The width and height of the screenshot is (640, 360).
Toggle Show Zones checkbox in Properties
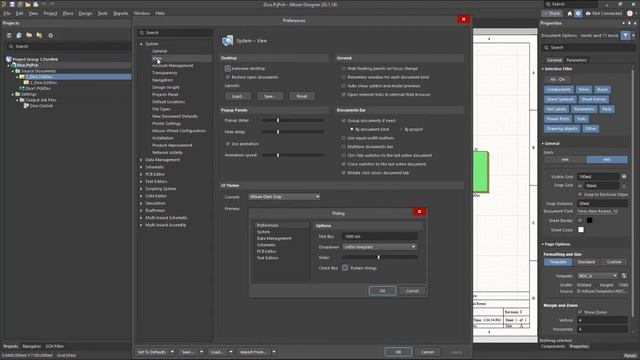point(580,312)
